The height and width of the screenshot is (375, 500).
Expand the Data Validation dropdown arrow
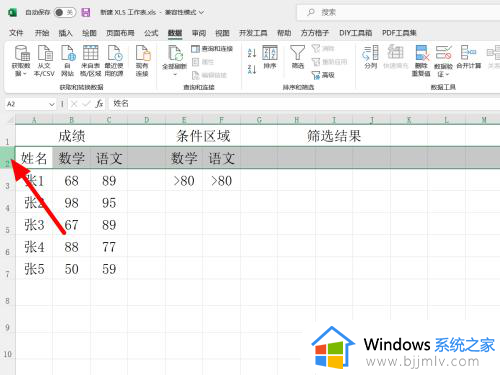pos(448,74)
